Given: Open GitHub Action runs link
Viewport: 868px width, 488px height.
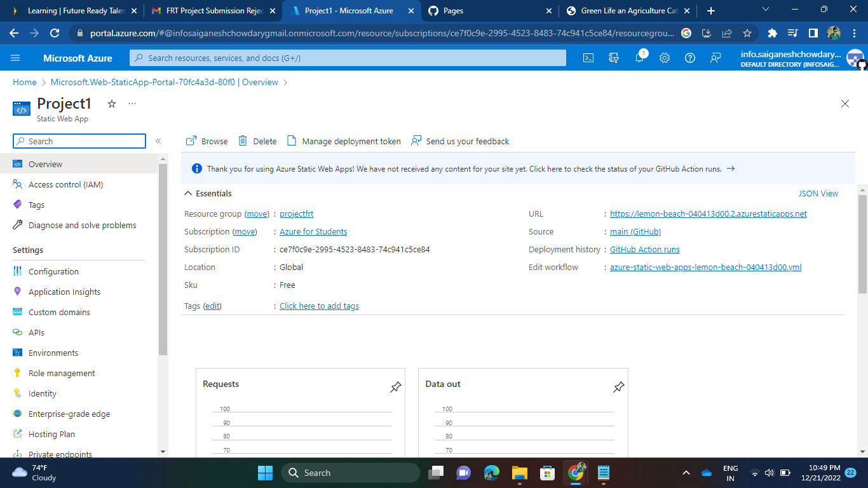Looking at the screenshot, I should tap(644, 250).
